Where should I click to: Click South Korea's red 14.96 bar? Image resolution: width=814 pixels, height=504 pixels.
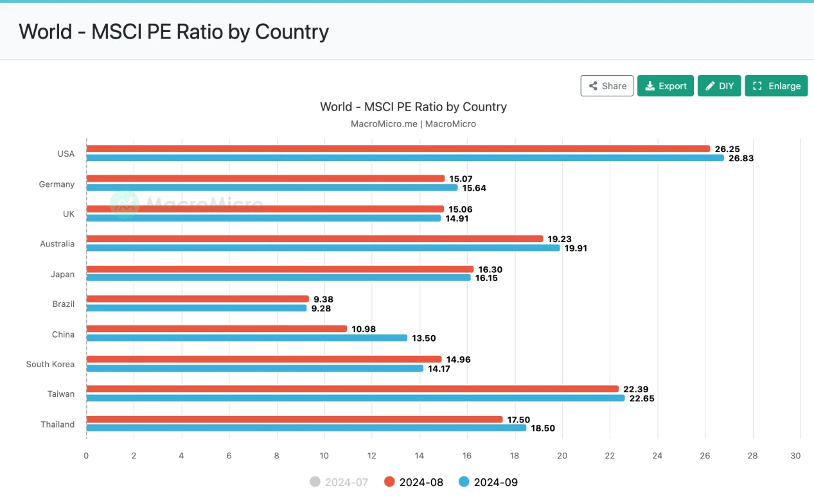(x=264, y=359)
